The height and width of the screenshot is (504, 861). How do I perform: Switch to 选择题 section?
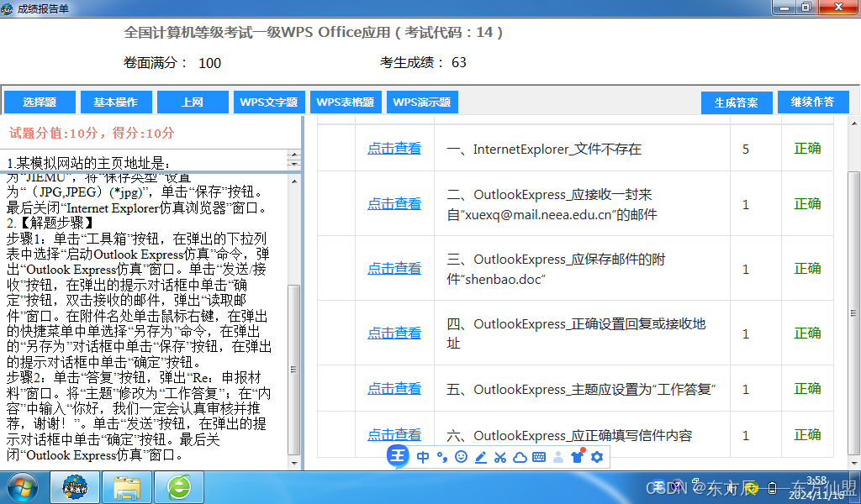click(40, 102)
